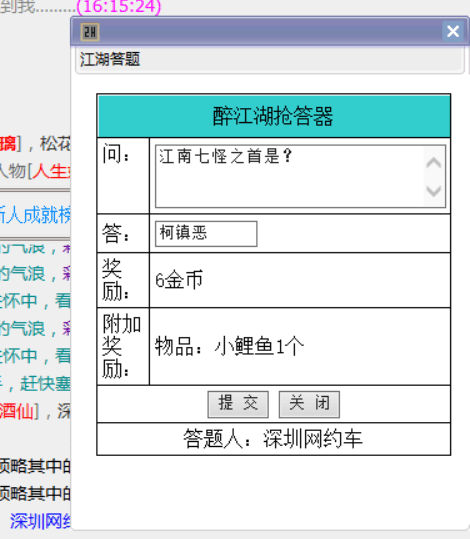Click the 关闭 close button
The width and height of the screenshot is (470, 539).
point(309,404)
